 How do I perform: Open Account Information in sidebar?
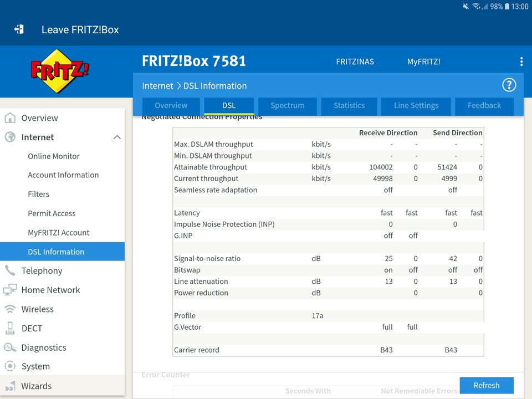[63, 175]
